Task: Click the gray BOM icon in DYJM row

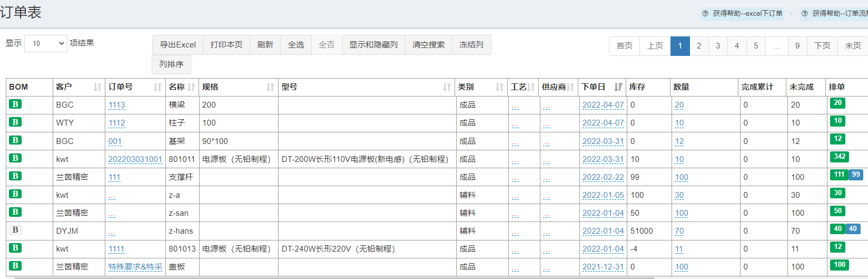Action: point(15,230)
